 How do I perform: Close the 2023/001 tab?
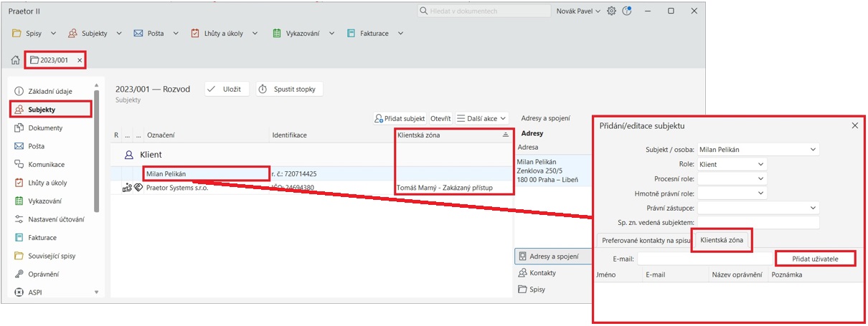pyautogui.click(x=80, y=60)
